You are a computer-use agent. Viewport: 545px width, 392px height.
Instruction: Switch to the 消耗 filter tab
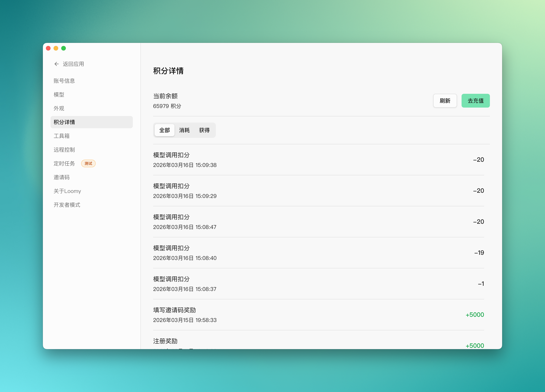(184, 130)
